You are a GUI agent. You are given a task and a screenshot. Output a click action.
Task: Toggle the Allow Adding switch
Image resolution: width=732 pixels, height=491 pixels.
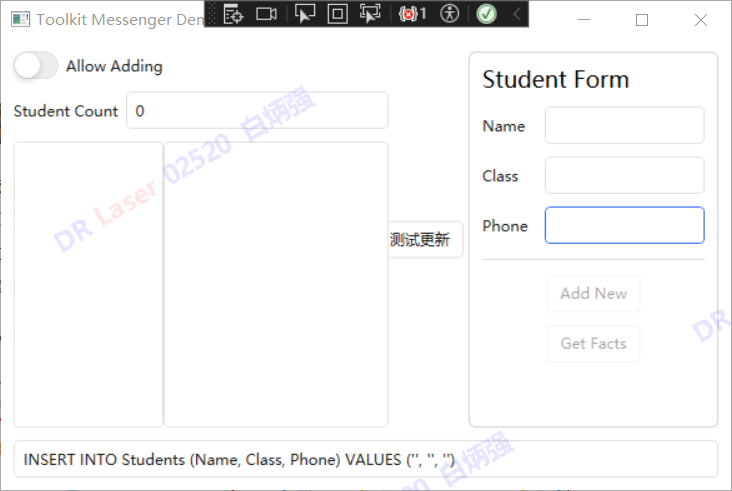[x=36, y=66]
